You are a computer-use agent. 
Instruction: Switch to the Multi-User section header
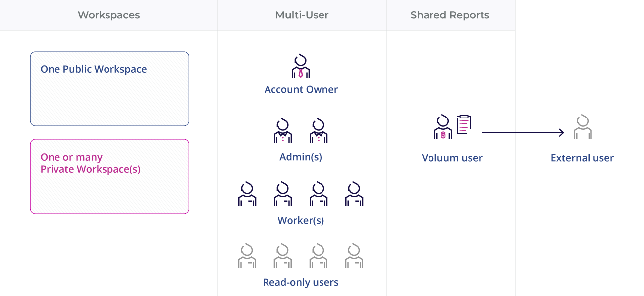[x=302, y=15]
